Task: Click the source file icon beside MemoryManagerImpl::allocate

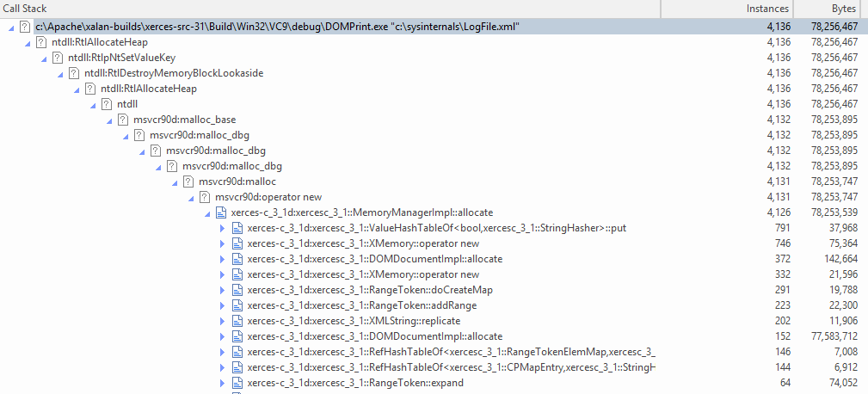Action: [221, 212]
